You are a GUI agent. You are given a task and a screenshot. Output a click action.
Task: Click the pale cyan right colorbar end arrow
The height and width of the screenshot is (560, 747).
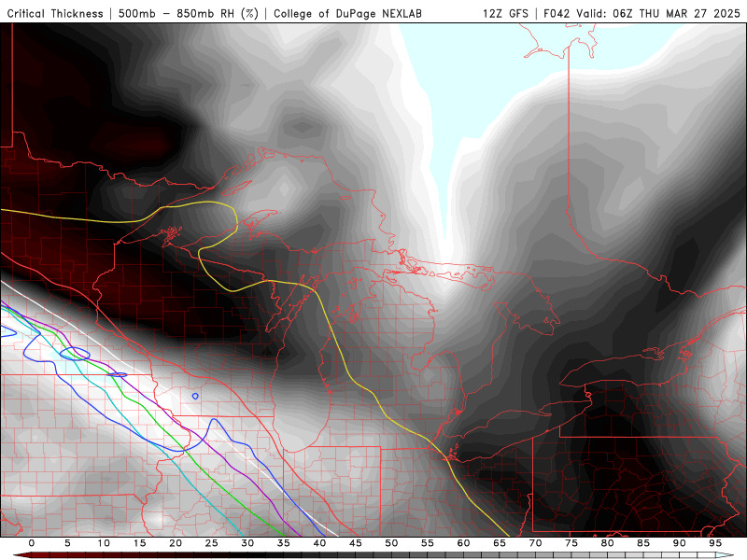pos(726,555)
